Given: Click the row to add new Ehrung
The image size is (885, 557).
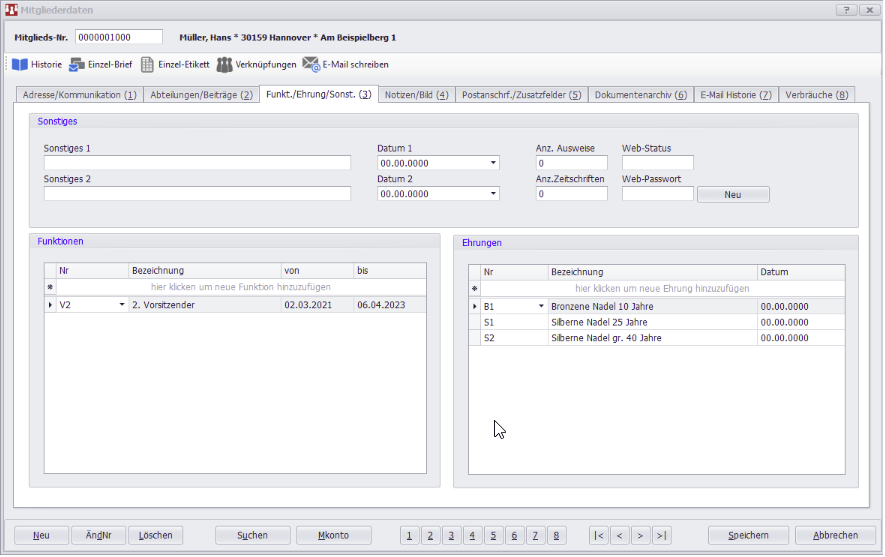Looking at the screenshot, I should [662, 288].
